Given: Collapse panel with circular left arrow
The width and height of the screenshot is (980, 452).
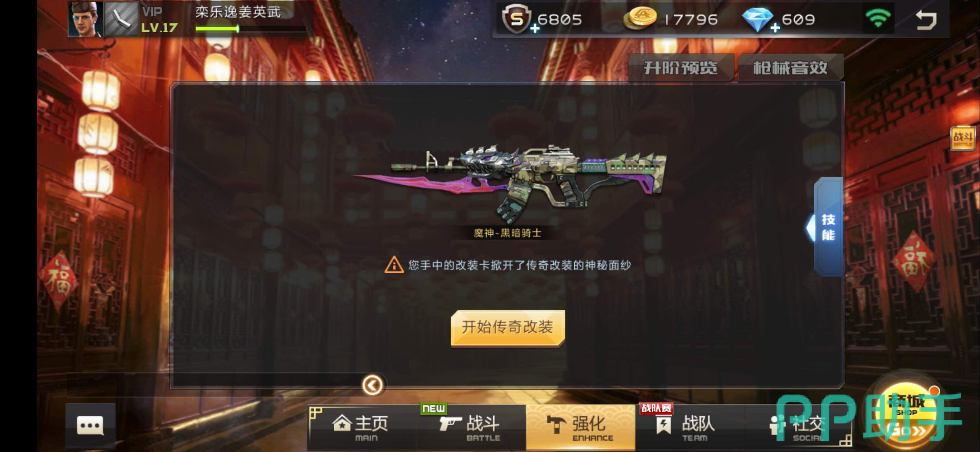Looking at the screenshot, I should pyautogui.click(x=372, y=385).
